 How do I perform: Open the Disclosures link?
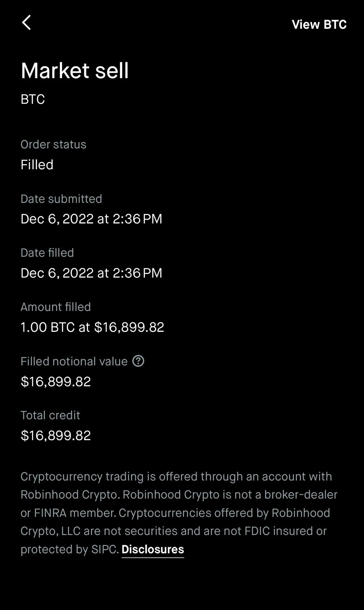tap(153, 549)
